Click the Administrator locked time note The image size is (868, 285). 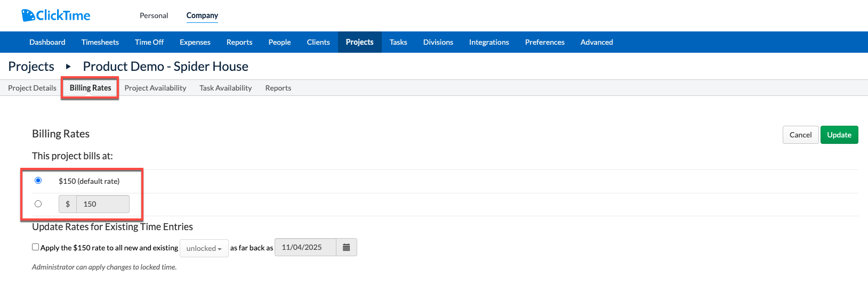pyautogui.click(x=105, y=267)
